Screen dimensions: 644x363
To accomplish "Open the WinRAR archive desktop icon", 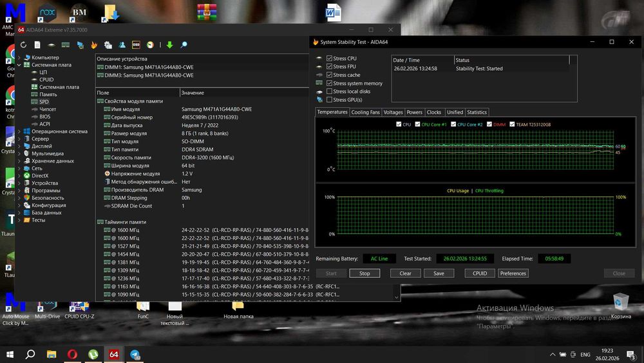I will [x=207, y=12].
